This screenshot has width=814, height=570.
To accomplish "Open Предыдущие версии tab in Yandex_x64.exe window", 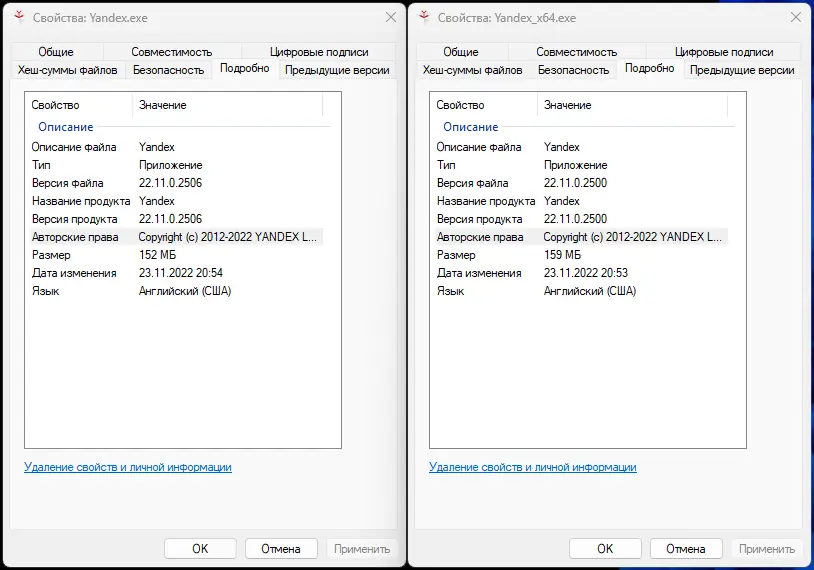I will pos(741,70).
